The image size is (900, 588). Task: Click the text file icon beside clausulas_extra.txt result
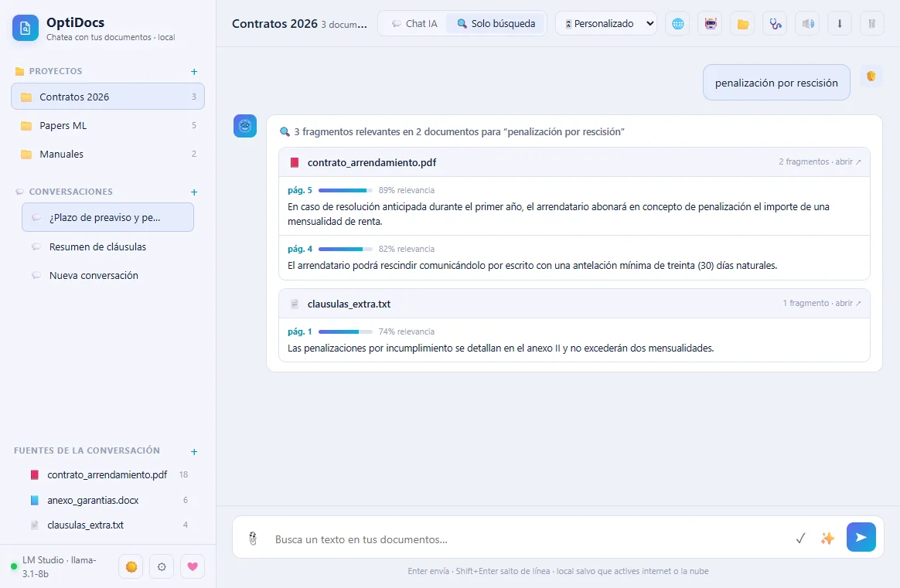(x=295, y=304)
